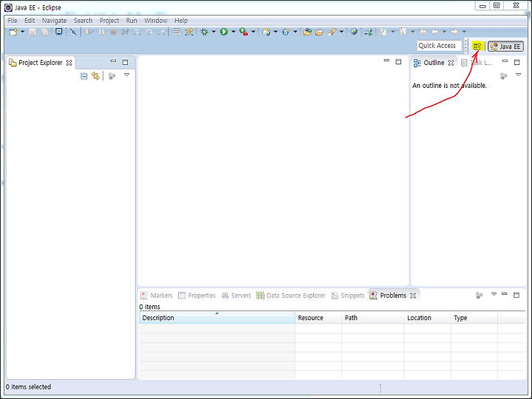532x399 pixels.
Task: Click the Save toolbar icon
Action: coord(33,32)
